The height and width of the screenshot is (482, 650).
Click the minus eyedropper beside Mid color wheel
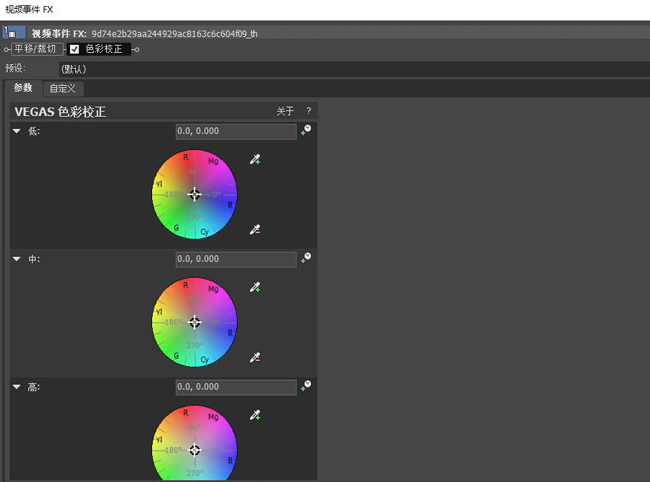[x=255, y=357]
